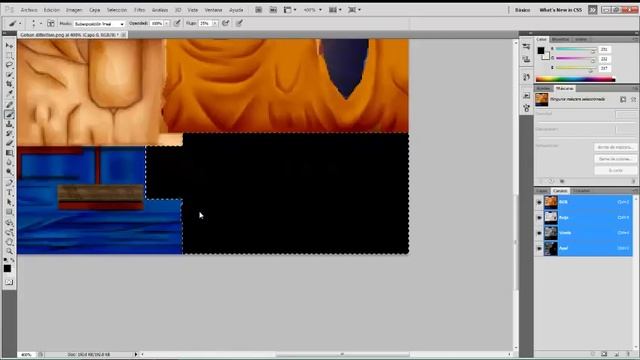Select the Horizontal Type tool

[x=9, y=193]
